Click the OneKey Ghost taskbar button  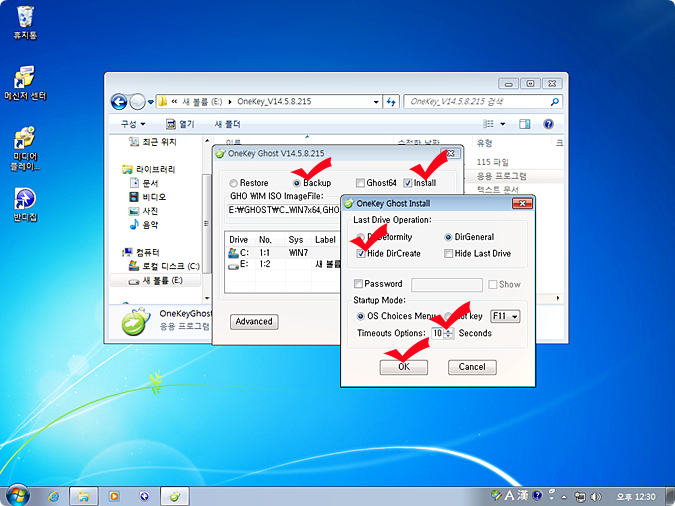(x=175, y=497)
